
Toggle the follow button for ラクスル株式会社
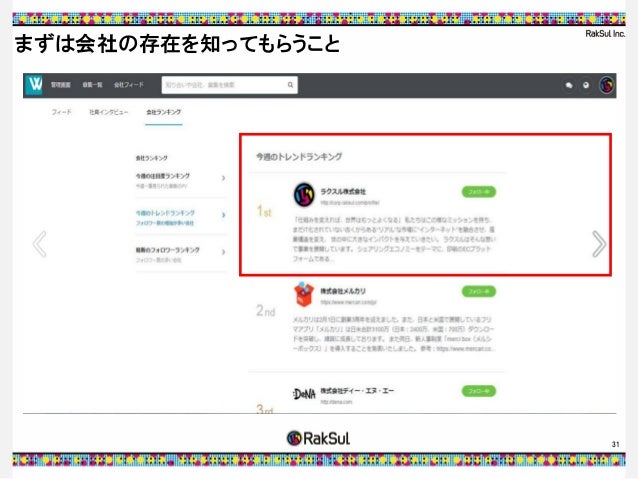point(479,192)
